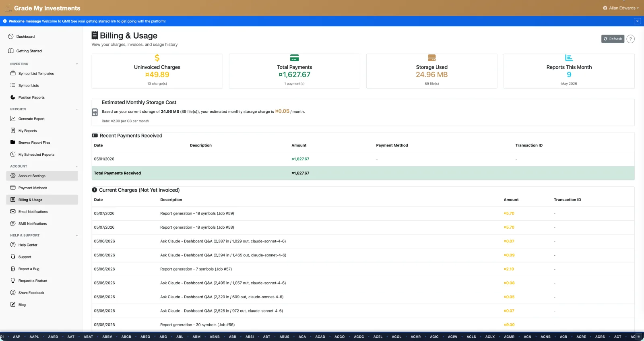Click the Email Notifications envelope icon
Screen dimensions: 644x341
tap(13, 211)
